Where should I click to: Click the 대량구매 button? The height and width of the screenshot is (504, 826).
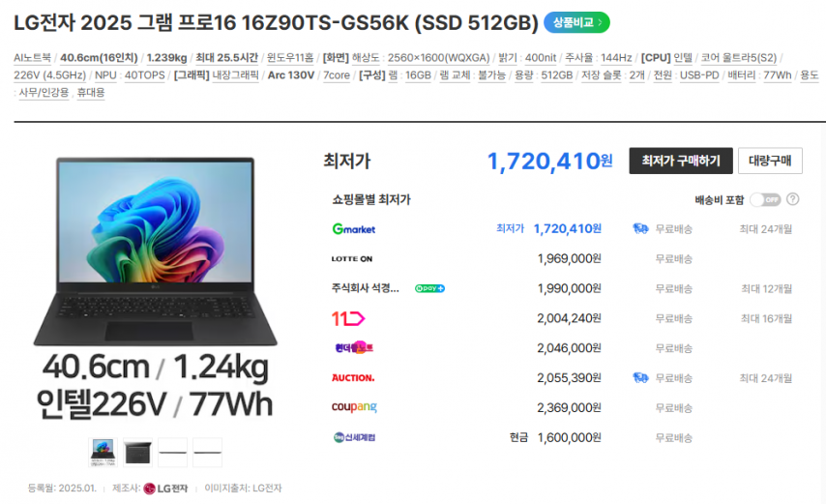click(x=770, y=161)
